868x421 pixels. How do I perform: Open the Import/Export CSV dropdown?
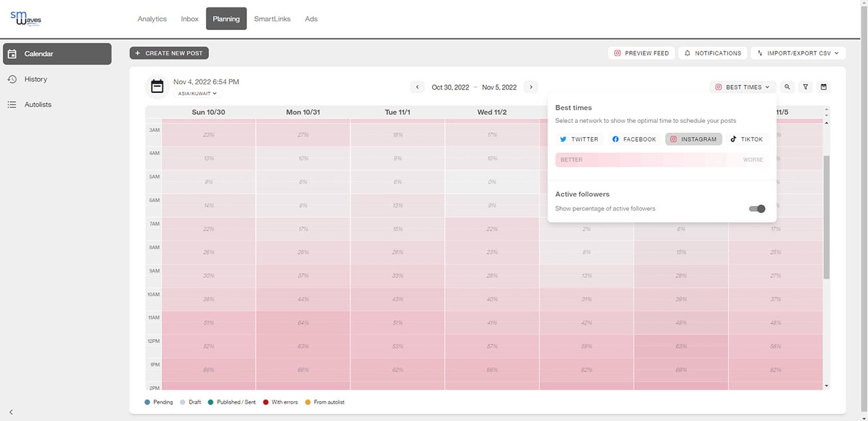pyautogui.click(x=798, y=53)
